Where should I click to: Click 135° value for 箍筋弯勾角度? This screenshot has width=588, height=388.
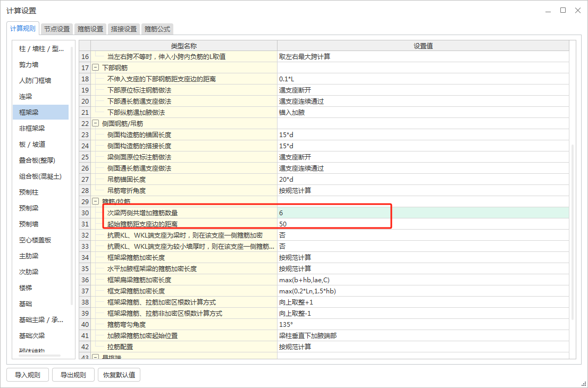pyautogui.click(x=423, y=325)
